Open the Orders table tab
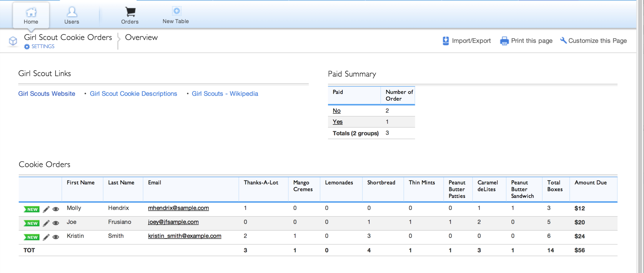 (x=130, y=15)
